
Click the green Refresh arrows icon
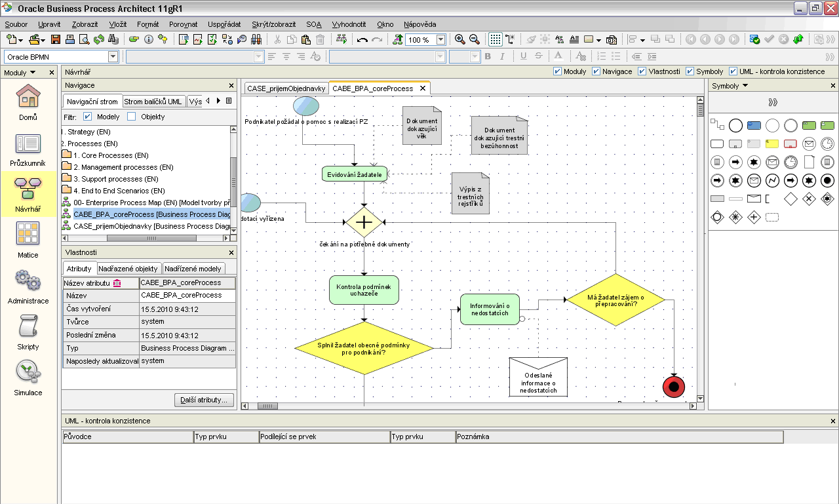click(x=99, y=39)
